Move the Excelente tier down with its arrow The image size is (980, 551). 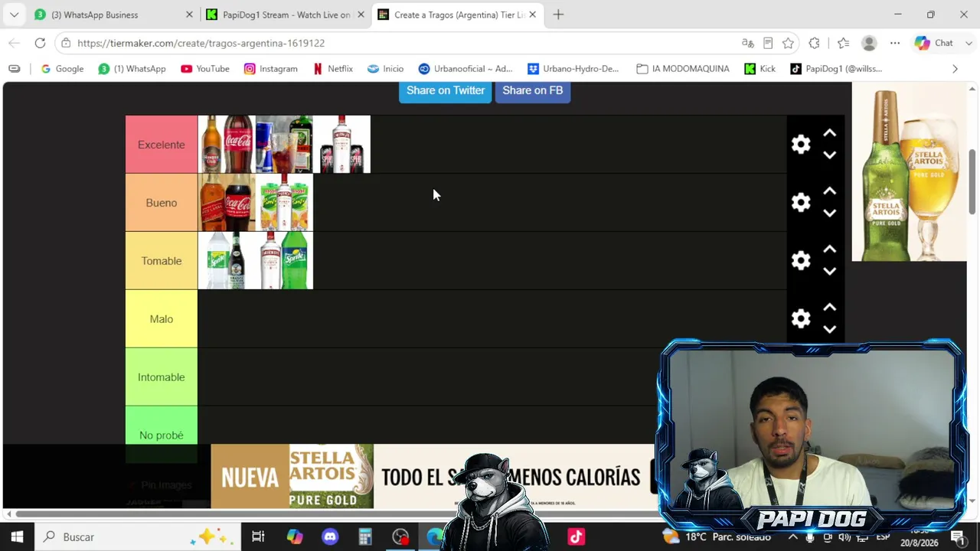point(829,155)
